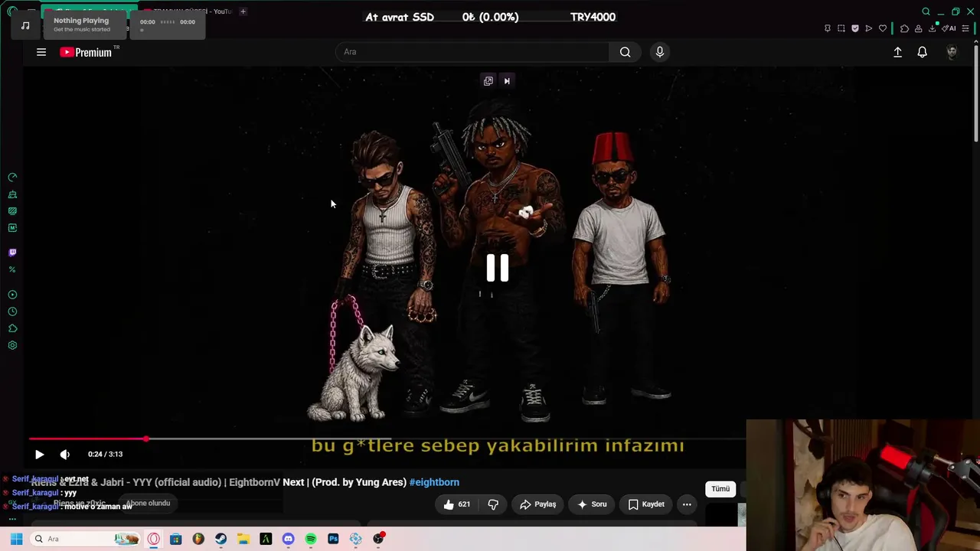This screenshot has height=551, width=980.
Task: Play the video with the play button
Action: click(x=39, y=454)
